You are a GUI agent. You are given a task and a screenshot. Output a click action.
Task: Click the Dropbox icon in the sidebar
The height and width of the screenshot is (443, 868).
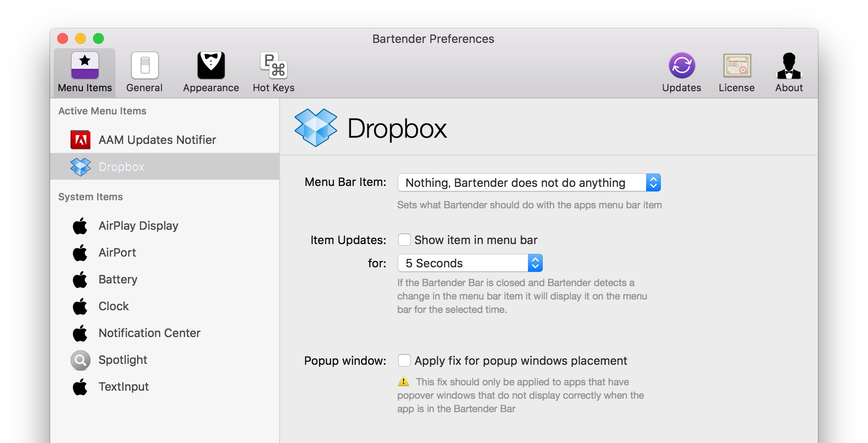81,167
